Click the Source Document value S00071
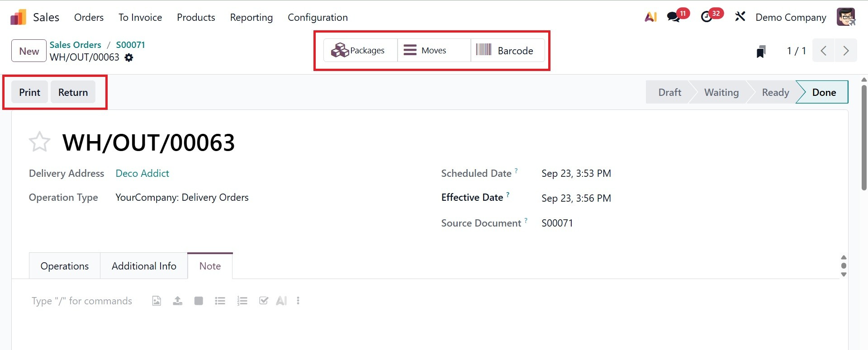868x350 pixels. [x=557, y=223]
